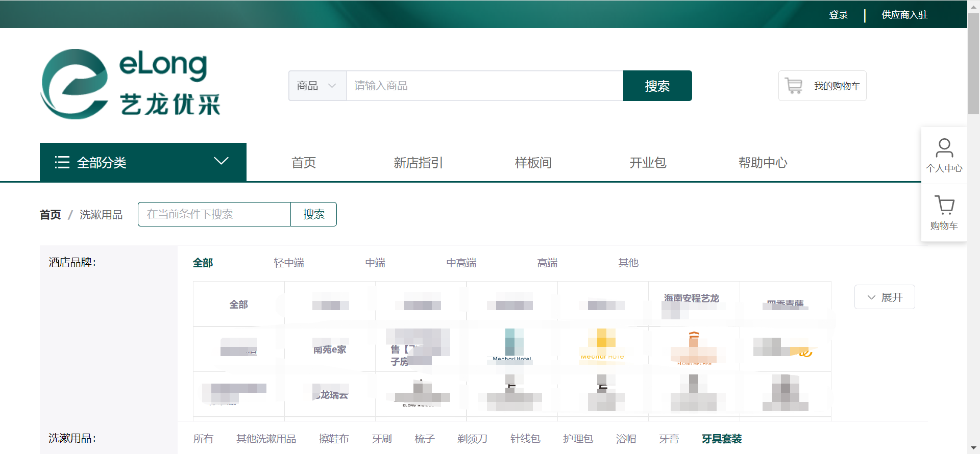The image size is (980, 454).
Task: Open 个人中心 in the side panel
Action: [944, 156]
